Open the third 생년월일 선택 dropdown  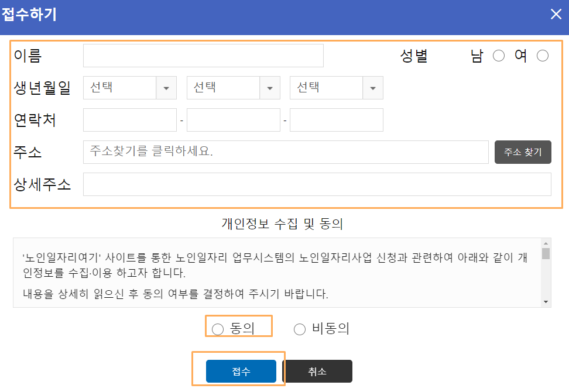337,88
